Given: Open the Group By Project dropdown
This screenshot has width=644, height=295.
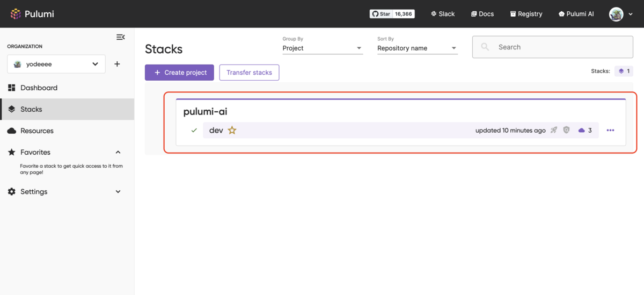Looking at the screenshot, I should [x=323, y=48].
